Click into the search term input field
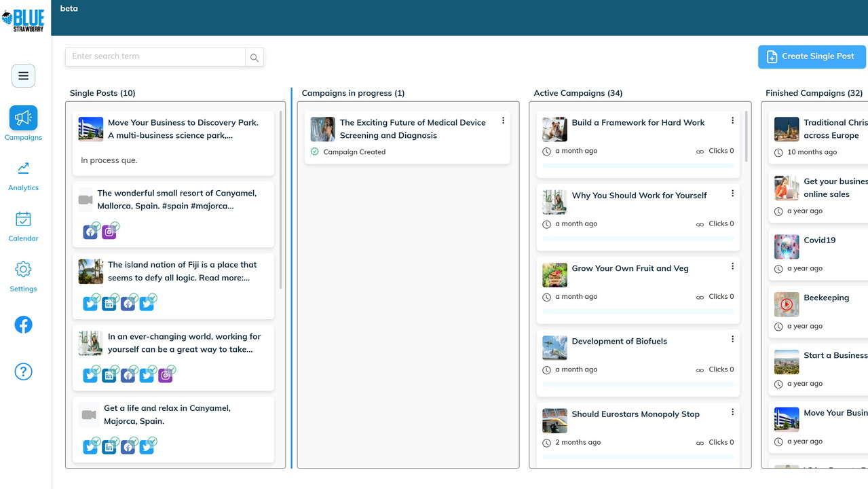 pyautogui.click(x=155, y=57)
